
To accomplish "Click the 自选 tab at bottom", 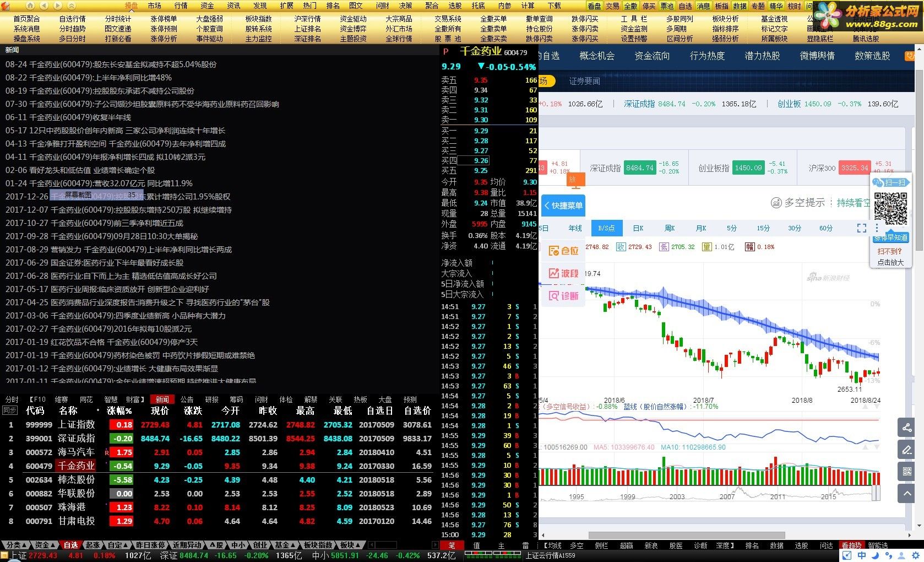I will coord(71,545).
